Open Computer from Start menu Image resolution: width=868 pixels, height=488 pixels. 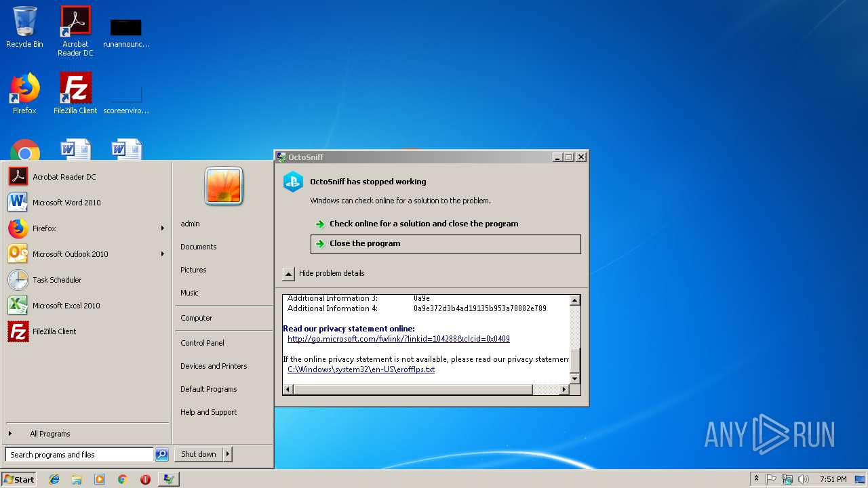click(x=196, y=318)
